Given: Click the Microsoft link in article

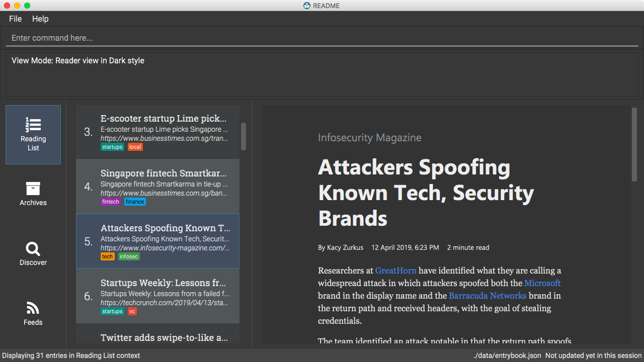Looking at the screenshot, I should (x=542, y=283).
